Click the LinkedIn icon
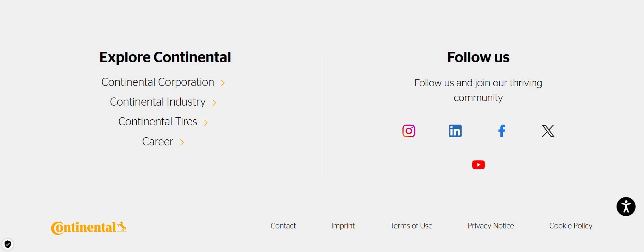This screenshot has width=644, height=252. 455,131
